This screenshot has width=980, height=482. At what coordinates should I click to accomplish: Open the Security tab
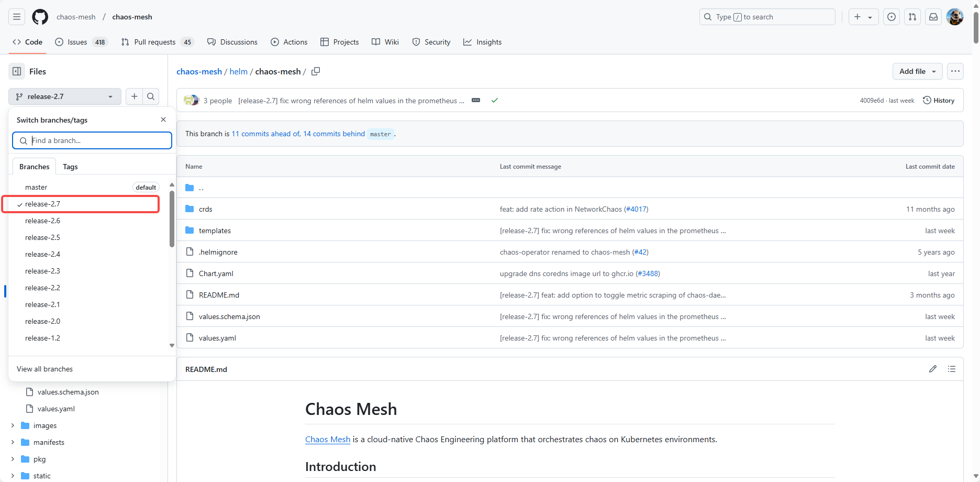pos(431,42)
